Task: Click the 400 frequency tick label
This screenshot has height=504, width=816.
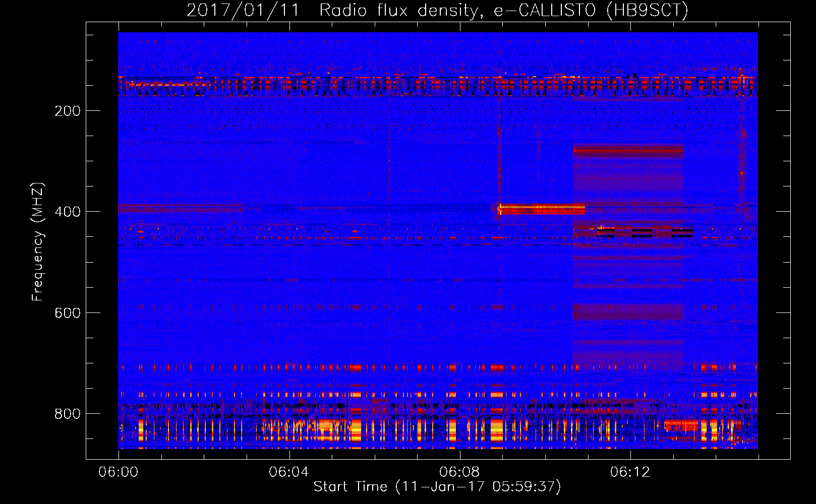Action: pyautogui.click(x=68, y=212)
